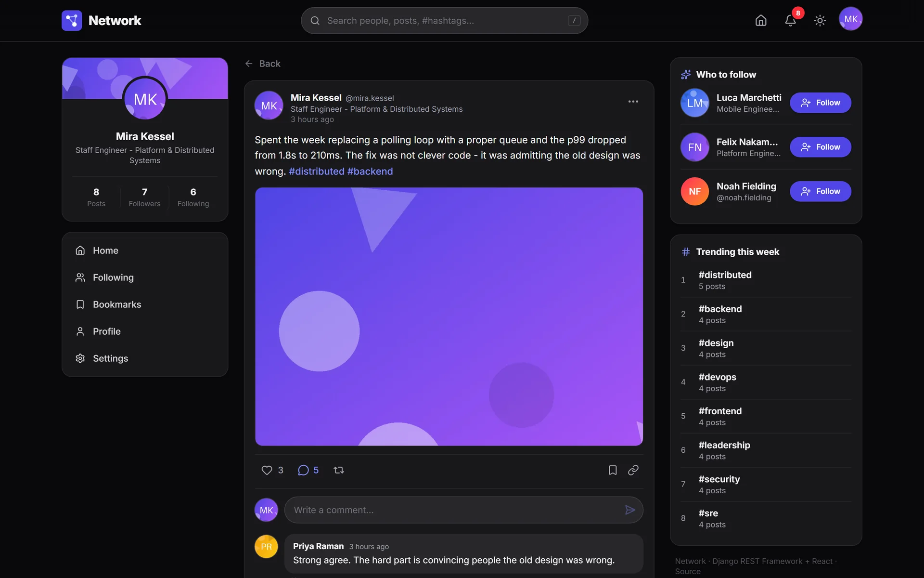The height and width of the screenshot is (578, 924).
Task: Click into Write a comment field
Action: click(x=463, y=510)
